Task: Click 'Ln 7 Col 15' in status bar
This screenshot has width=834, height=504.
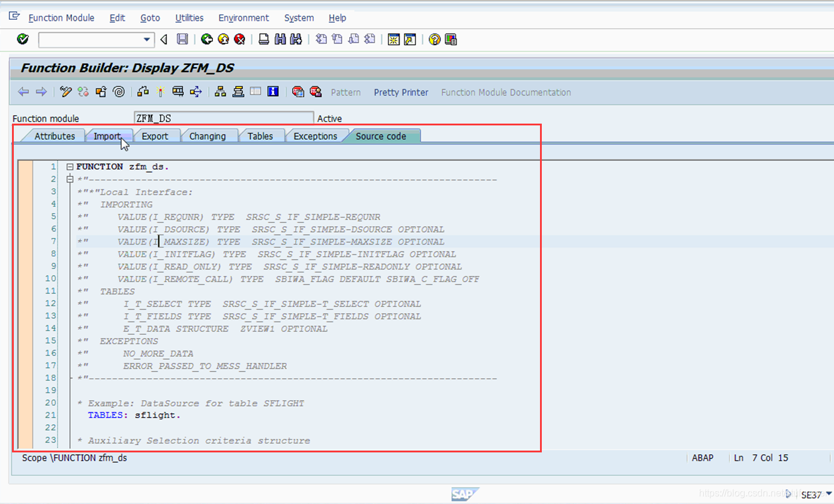Action: (x=761, y=458)
